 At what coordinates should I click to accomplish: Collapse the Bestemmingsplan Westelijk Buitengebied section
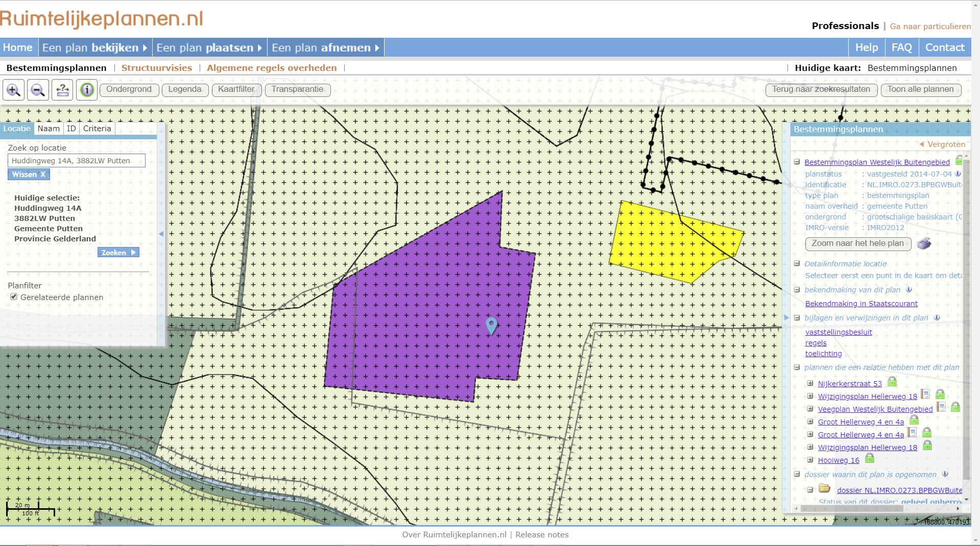[x=797, y=162]
